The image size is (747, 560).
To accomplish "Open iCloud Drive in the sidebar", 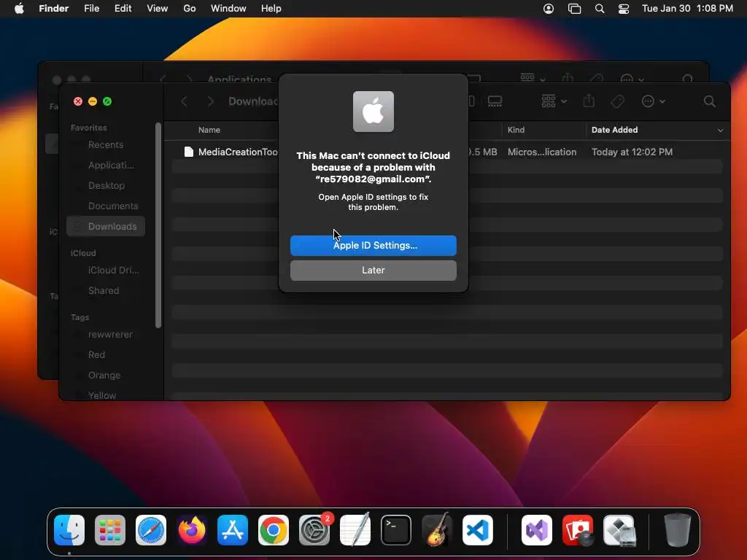I will click(106, 270).
